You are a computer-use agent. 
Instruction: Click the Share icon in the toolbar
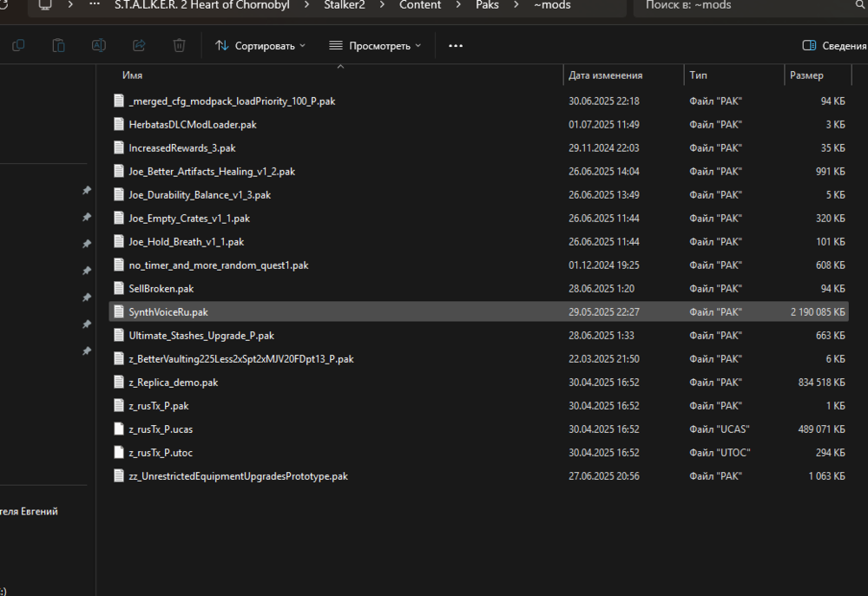pyautogui.click(x=139, y=45)
